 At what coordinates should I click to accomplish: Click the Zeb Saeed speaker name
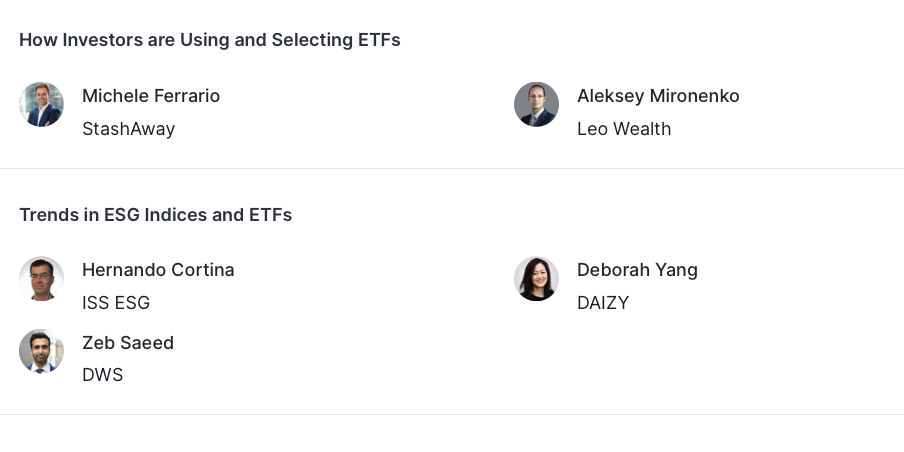point(128,343)
